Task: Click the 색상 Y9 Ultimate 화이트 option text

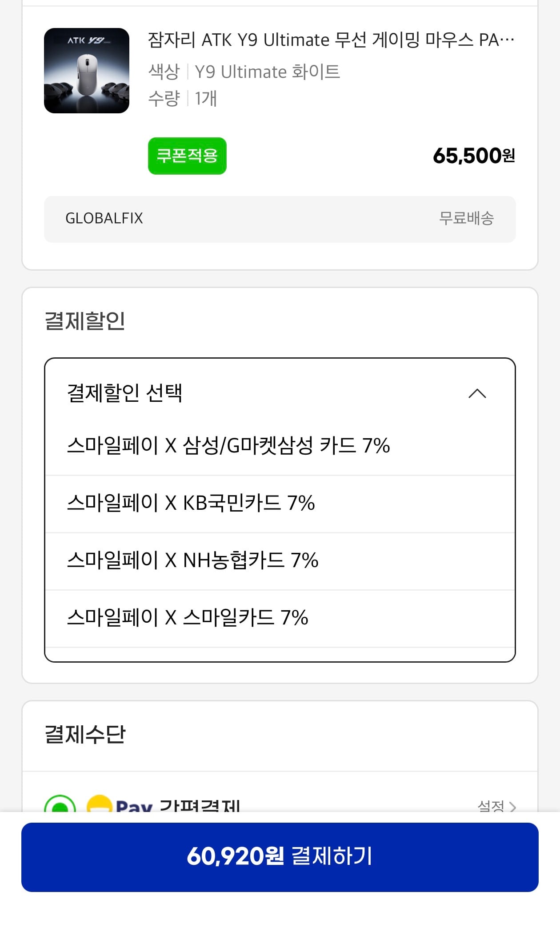Action: pos(244,72)
